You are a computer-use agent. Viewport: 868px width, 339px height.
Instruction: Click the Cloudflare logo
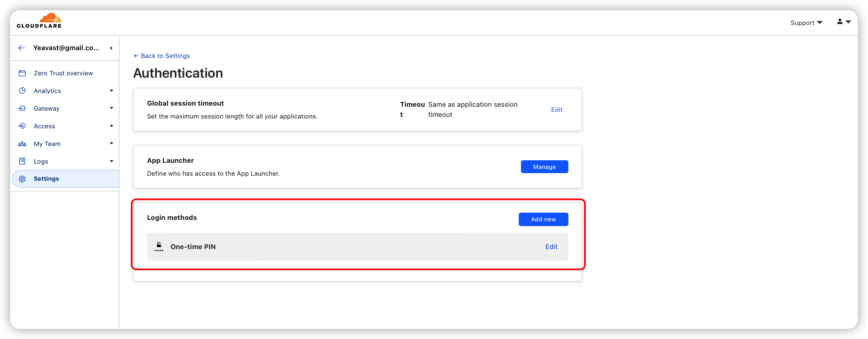point(39,20)
